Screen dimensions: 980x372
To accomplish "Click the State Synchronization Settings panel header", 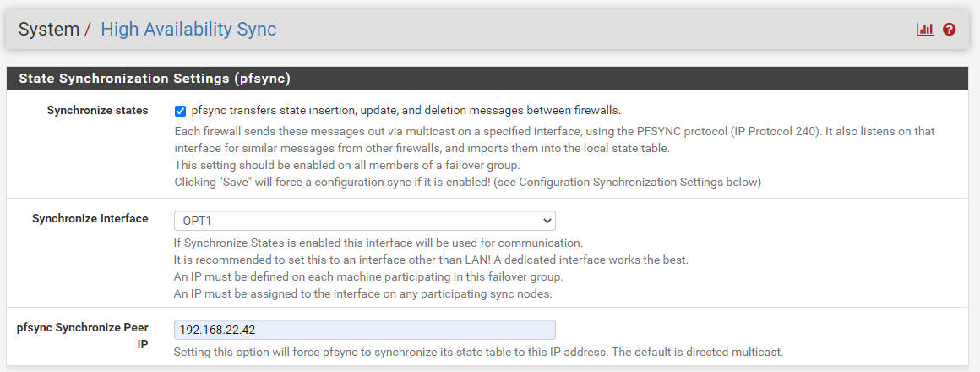I will coord(155,79).
